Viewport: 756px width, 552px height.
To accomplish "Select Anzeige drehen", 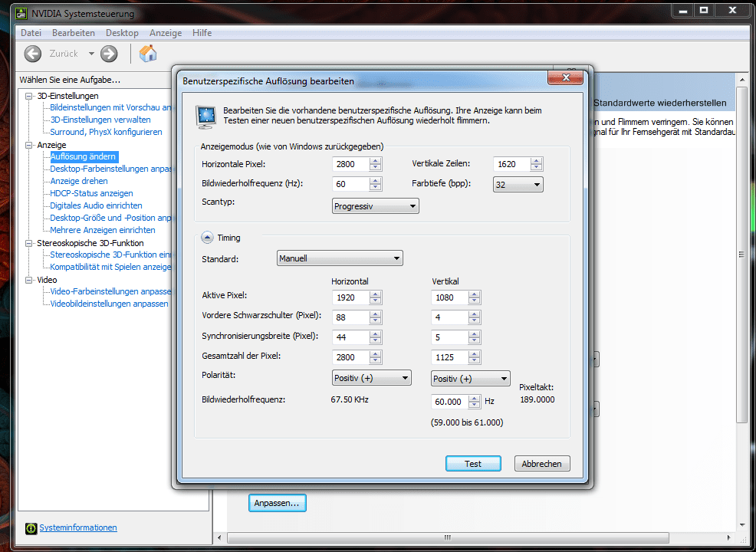I will pyautogui.click(x=79, y=181).
